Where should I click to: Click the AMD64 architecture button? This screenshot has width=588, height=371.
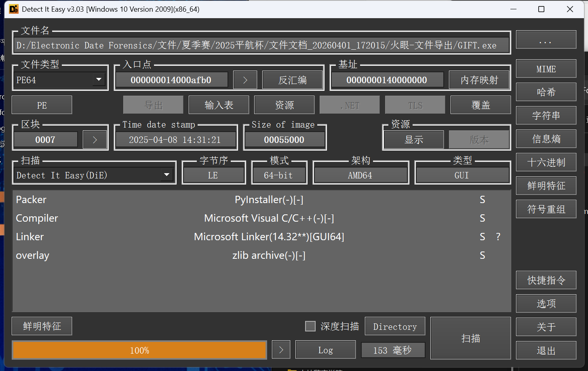pos(360,175)
